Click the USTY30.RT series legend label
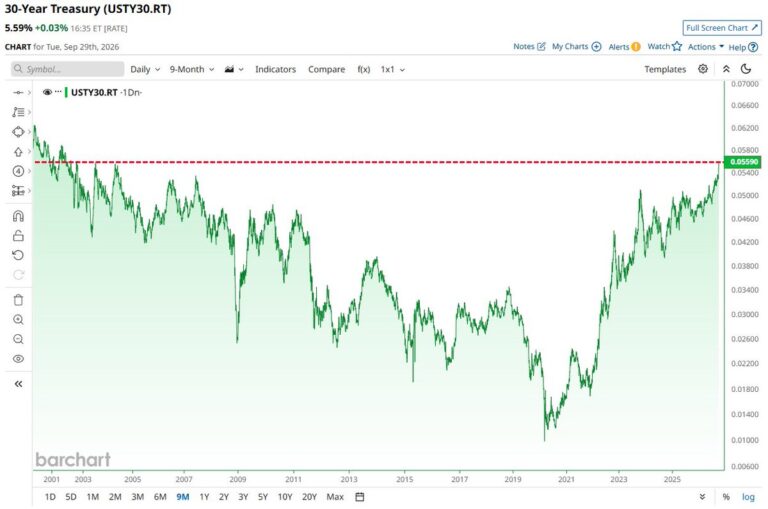The width and height of the screenshot is (768, 509). tap(94, 92)
